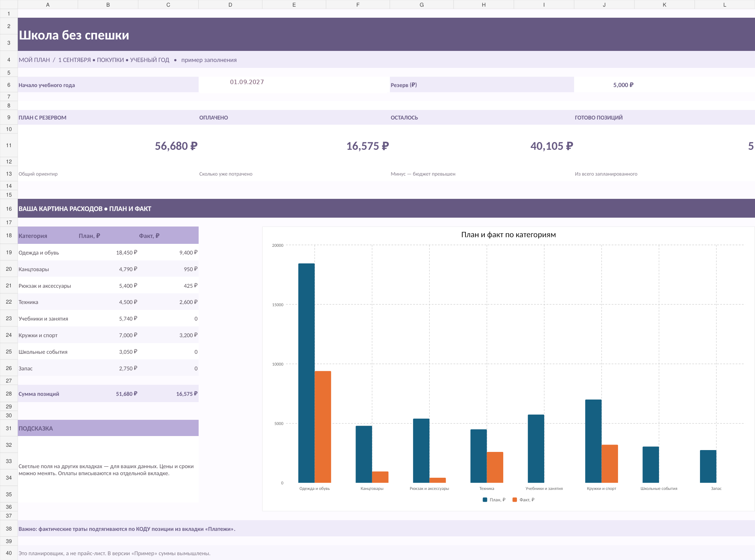
Task: Select fact value 2,600 ₽
Action: (168, 302)
